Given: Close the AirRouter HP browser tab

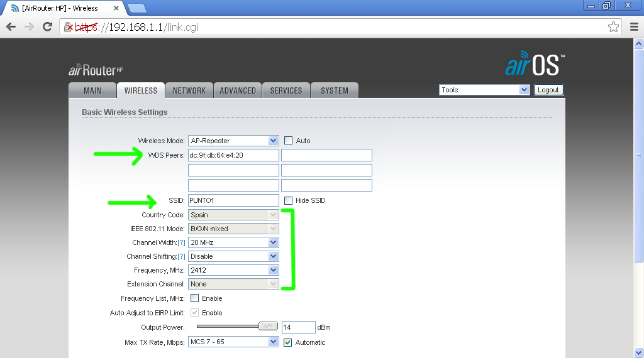Looking at the screenshot, I should coord(116,8).
